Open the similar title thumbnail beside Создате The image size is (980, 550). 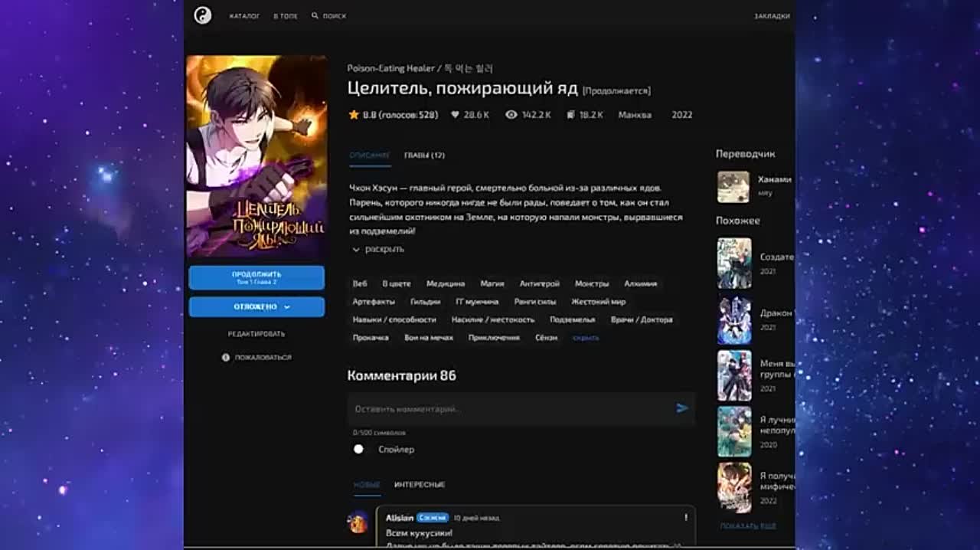tap(734, 264)
